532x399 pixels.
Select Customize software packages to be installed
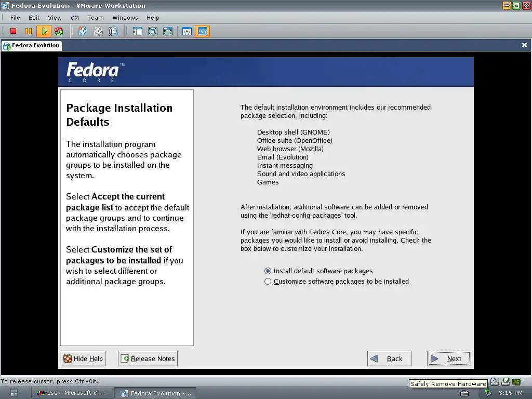(336, 281)
